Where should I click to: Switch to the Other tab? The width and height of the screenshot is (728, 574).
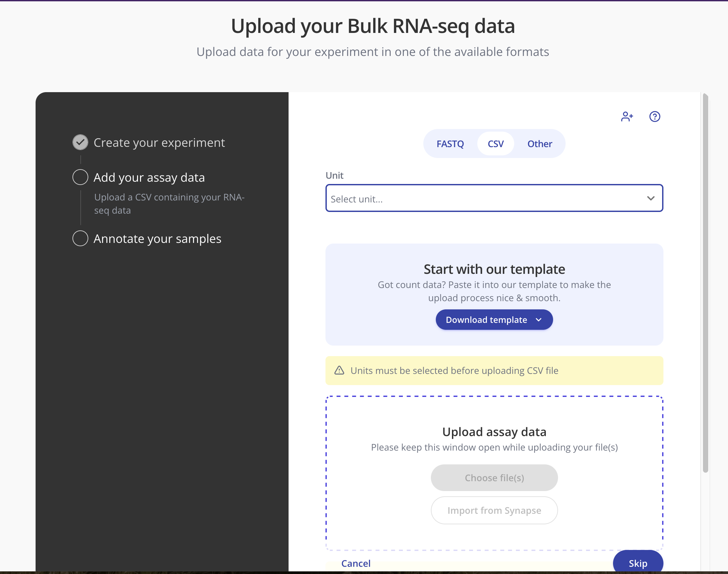click(x=539, y=143)
